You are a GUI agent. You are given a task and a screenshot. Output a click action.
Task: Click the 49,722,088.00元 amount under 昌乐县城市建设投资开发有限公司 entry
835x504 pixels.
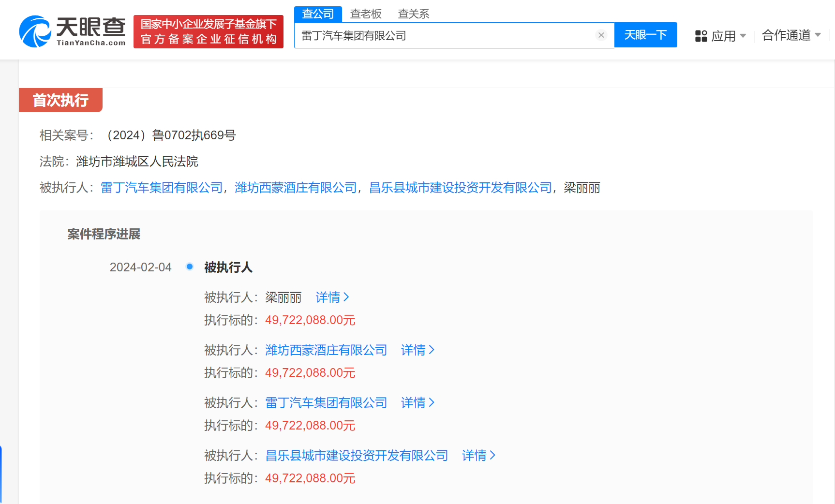coord(310,478)
